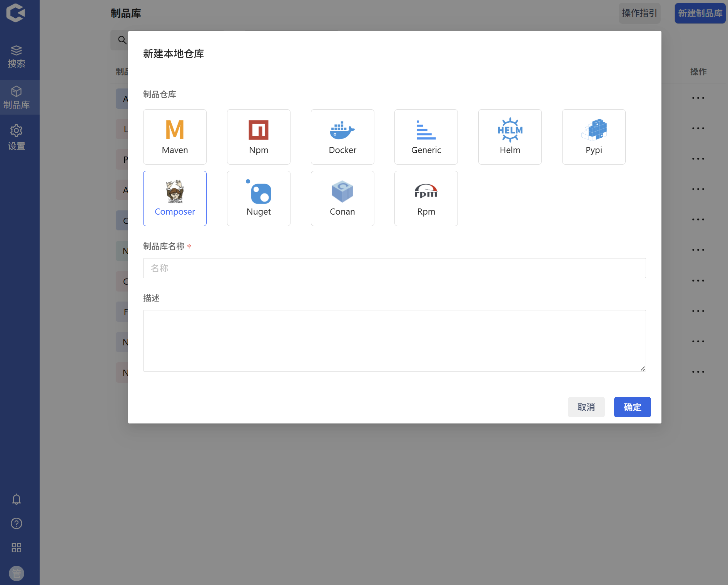Go to 制品库 in the sidebar
728x585 pixels.
pos(16,97)
